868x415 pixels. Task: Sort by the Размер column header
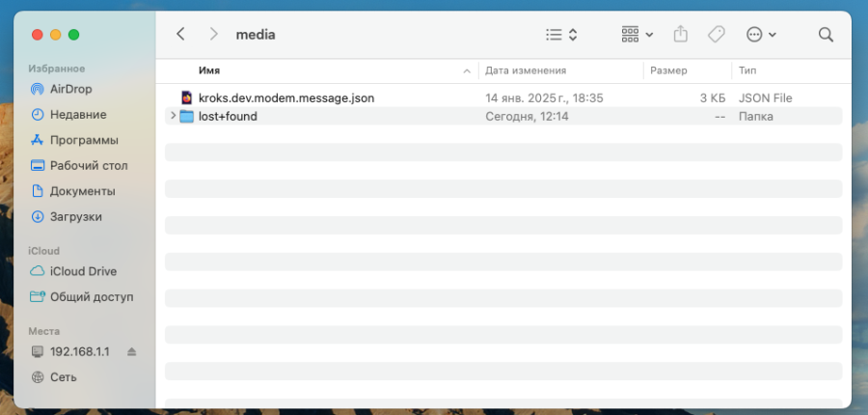668,70
